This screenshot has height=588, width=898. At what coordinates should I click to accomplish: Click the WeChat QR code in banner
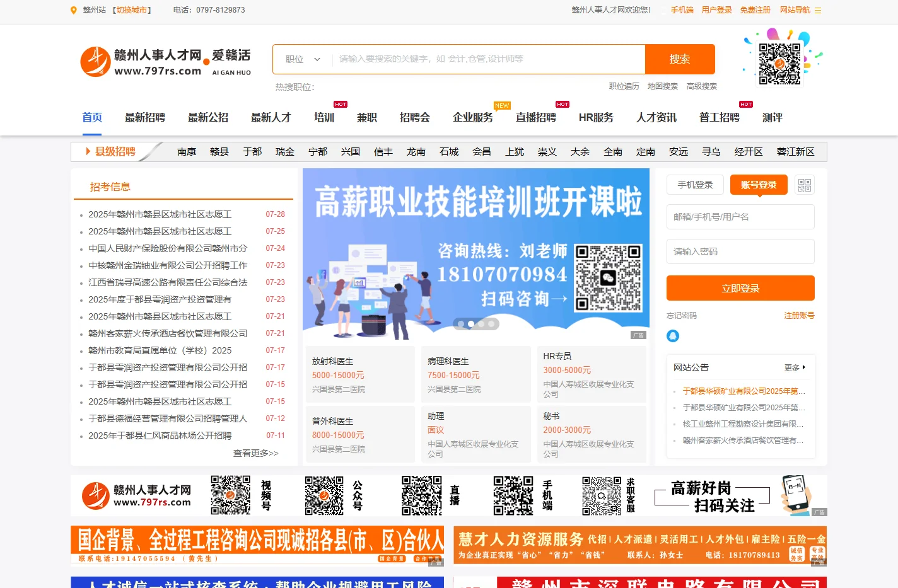click(x=609, y=278)
